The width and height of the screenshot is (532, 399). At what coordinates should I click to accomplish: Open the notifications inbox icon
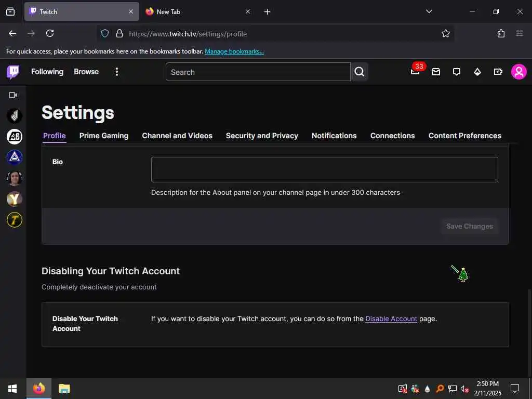click(x=436, y=72)
